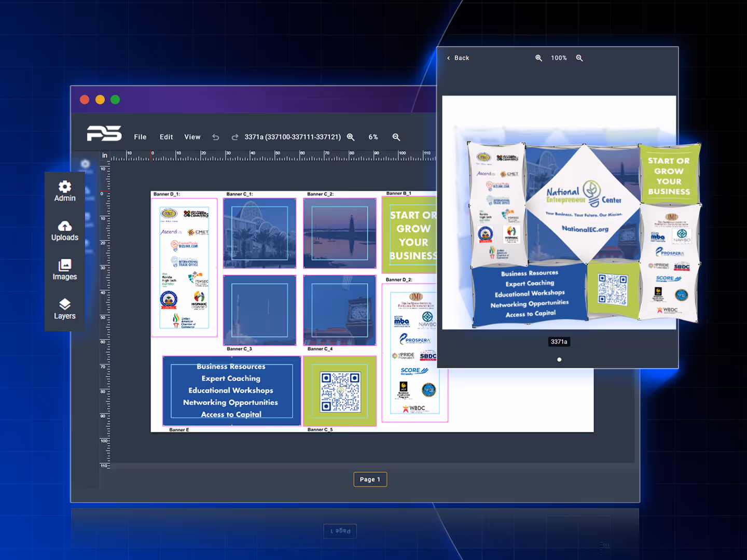Click the redo arrow icon
Image resolution: width=747 pixels, height=560 pixels.
[x=235, y=137]
